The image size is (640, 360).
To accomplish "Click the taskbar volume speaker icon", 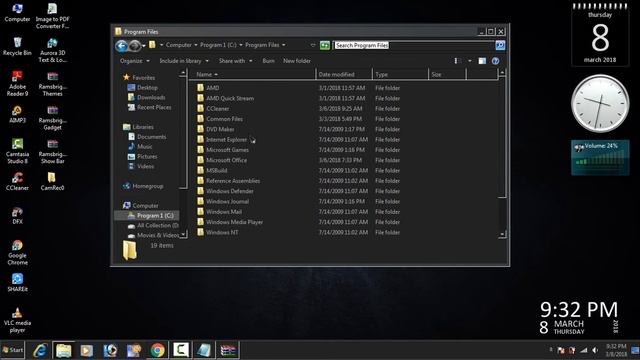I will point(595,350).
